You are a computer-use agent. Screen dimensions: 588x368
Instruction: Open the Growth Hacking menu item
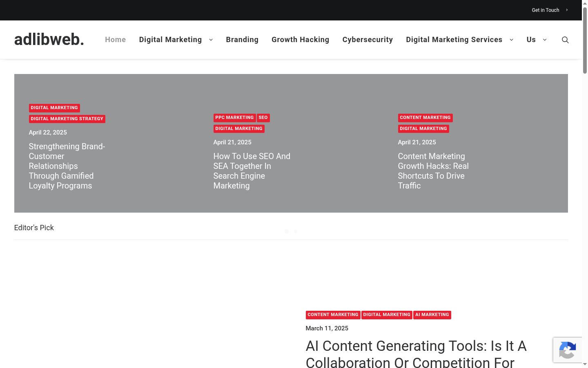click(x=300, y=40)
